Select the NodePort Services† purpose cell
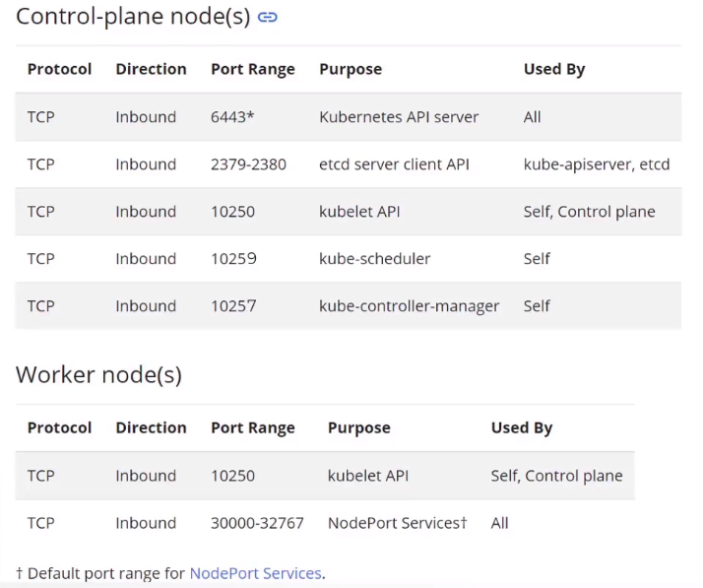The image size is (703, 588). (x=398, y=523)
